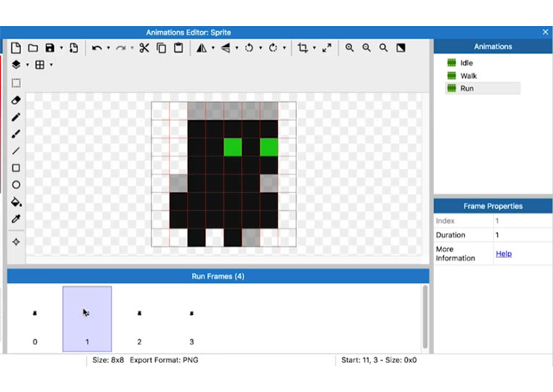Open the Redo history dropdown arrow
Image resolution: width=553 pixels, height=392 pixels.
click(x=132, y=48)
